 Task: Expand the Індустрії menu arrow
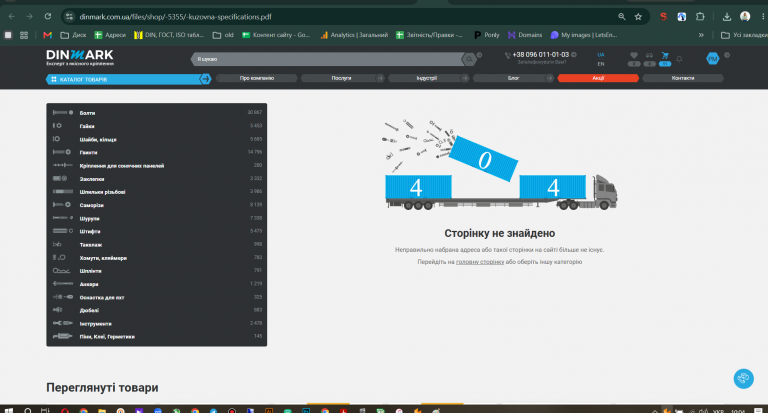464,78
